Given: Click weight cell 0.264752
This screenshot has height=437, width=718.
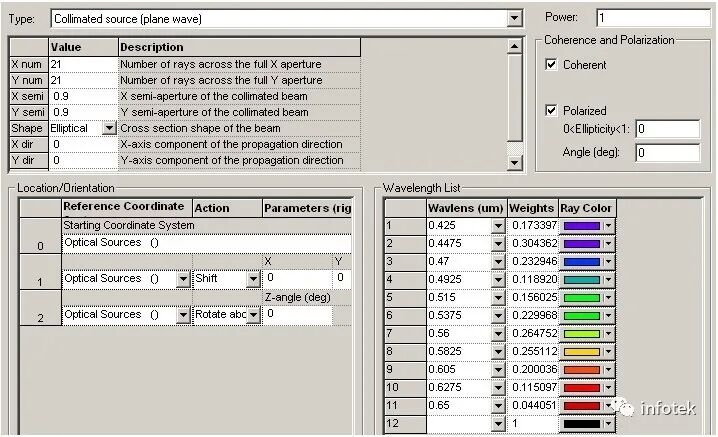Looking at the screenshot, I should [x=533, y=333].
